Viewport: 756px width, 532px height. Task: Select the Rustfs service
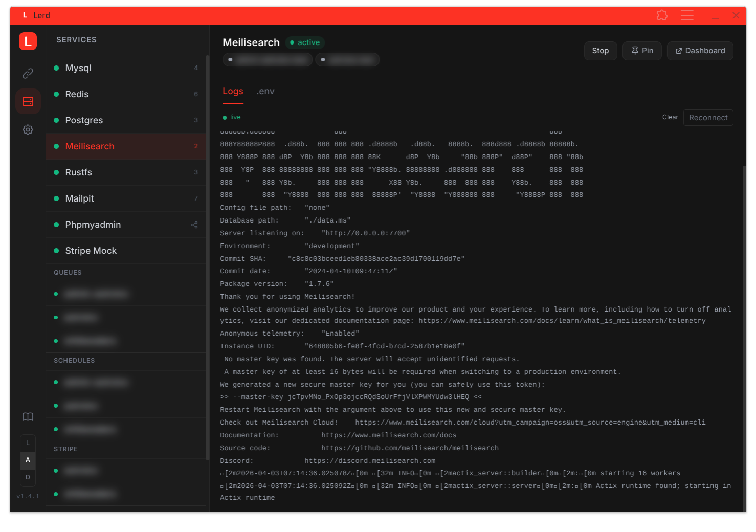(126, 172)
